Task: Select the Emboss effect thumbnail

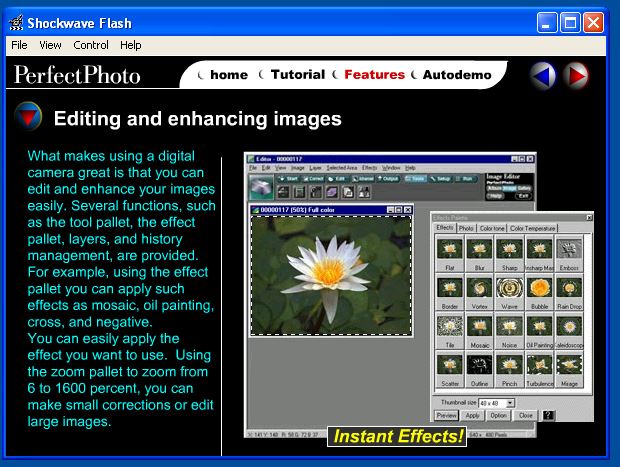Action: tap(570, 250)
